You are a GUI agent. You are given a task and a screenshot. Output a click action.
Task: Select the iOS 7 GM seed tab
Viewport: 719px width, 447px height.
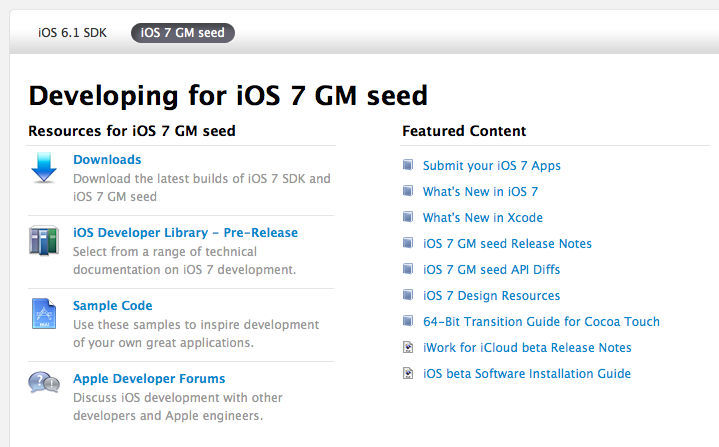click(183, 33)
